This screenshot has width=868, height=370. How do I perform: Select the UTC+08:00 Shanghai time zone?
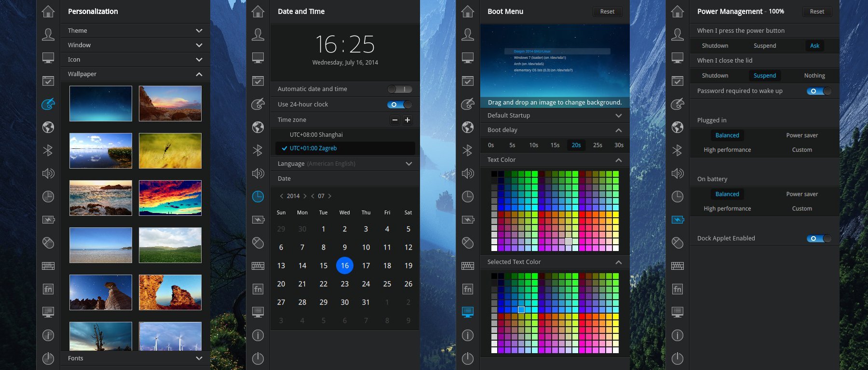[x=316, y=135]
